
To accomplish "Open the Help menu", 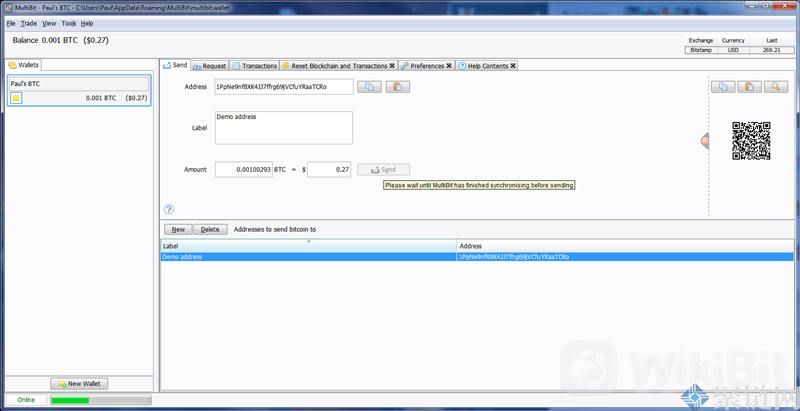I will [x=87, y=23].
